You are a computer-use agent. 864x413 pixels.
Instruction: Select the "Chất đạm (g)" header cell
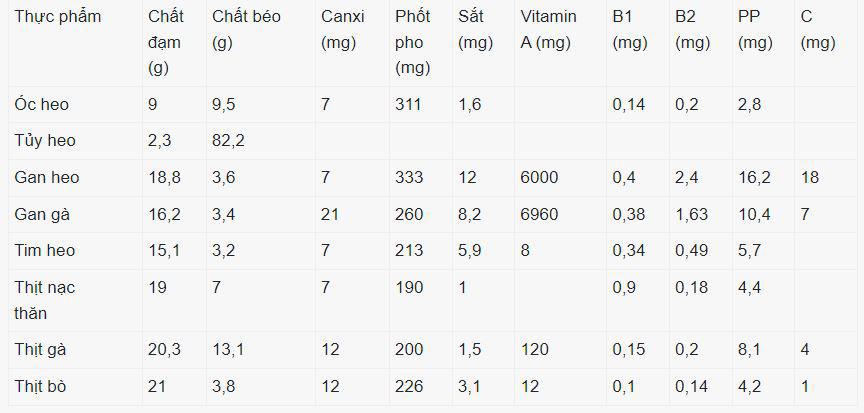(166, 42)
